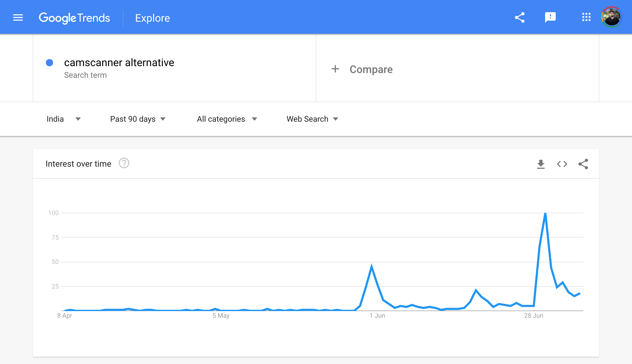Show help for Interest over time
Image resolution: width=632 pixels, height=364 pixels.
click(124, 163)
